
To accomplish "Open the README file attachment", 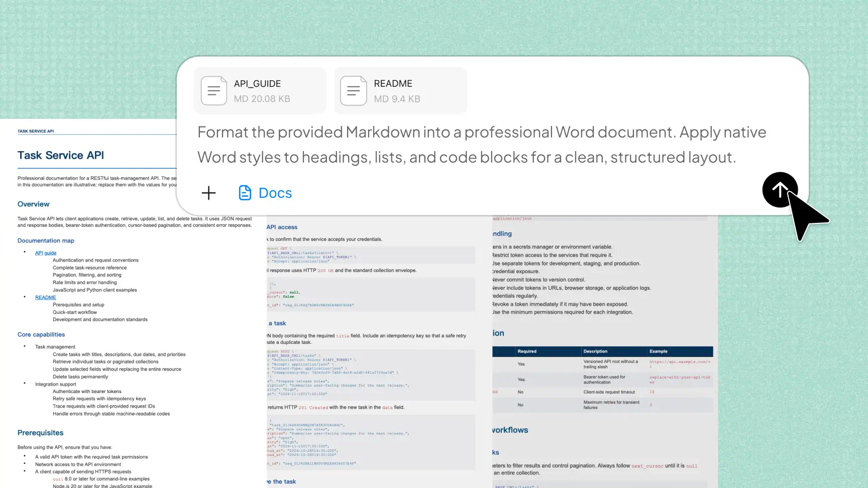I will click(x=400, y=91).
